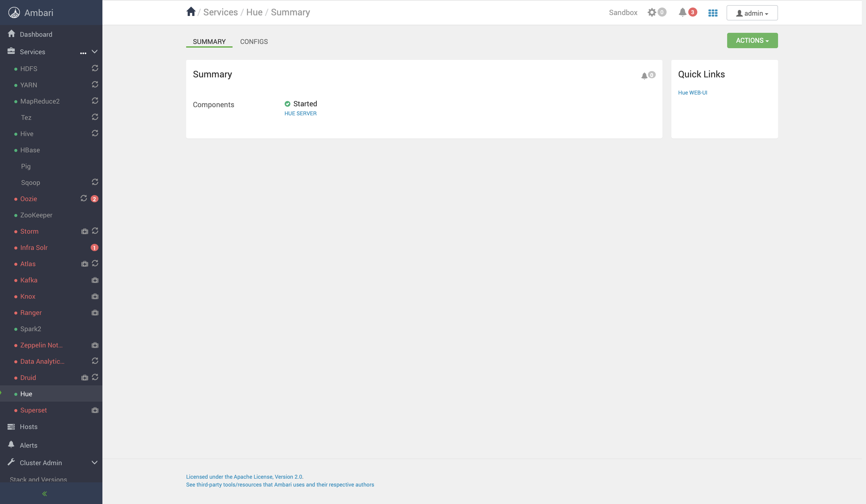
Task: Click the home icon in the breadcrumb
Action: pyautogui.click(x=191, y=11)
